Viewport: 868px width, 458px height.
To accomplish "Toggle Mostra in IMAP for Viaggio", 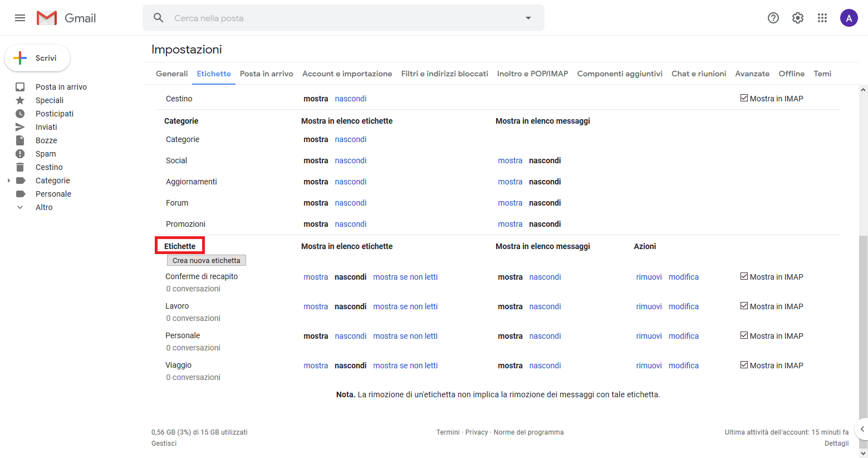I will tap(744, 365).
